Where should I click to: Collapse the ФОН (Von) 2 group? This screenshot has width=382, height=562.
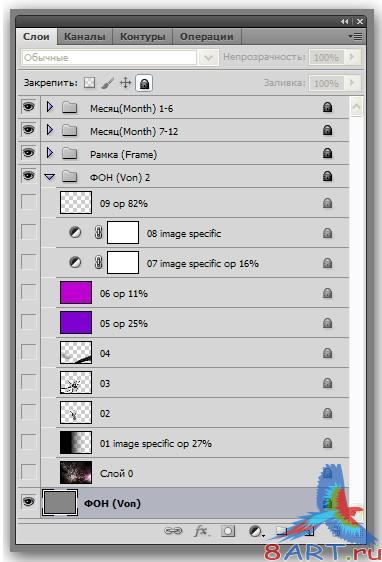[50, 177]
